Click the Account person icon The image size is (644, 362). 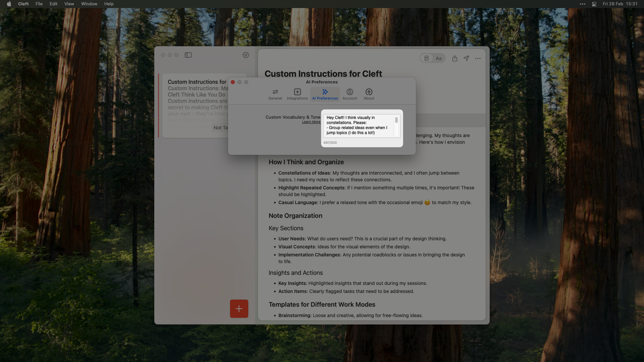tap(350, 94)
